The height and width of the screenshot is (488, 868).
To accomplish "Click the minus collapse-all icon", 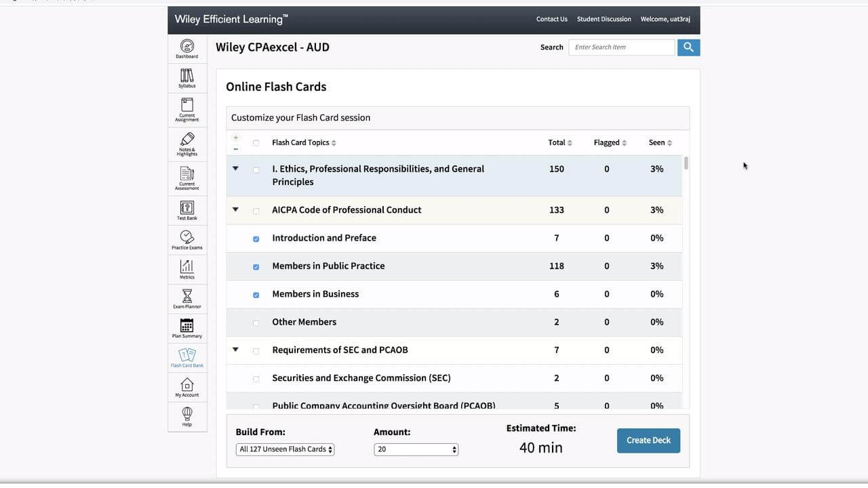I will (236, 149).
